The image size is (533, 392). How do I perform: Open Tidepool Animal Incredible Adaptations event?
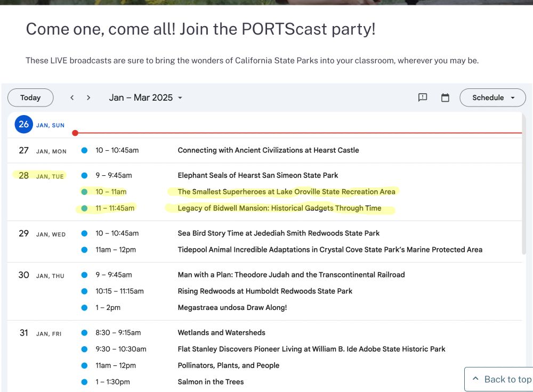[x=330, y=250]
